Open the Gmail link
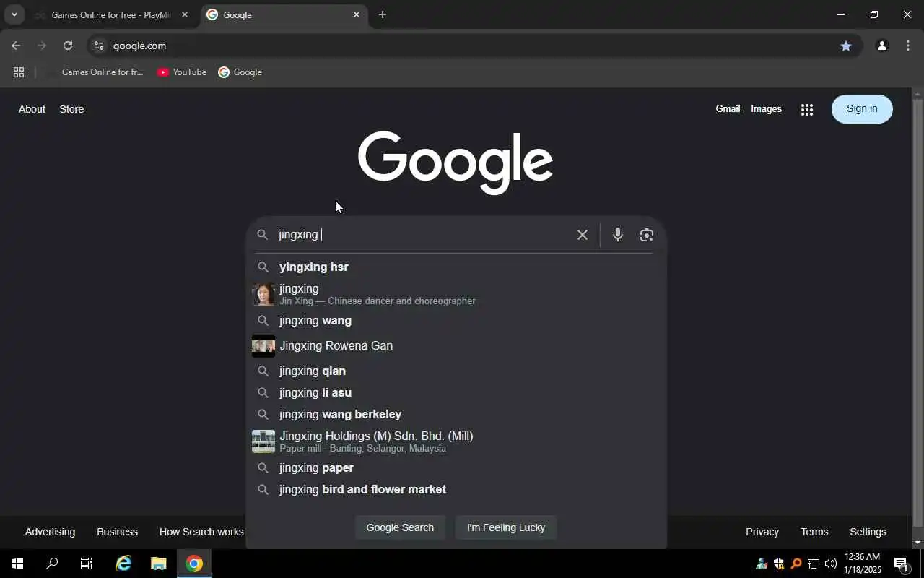The height and width of the screenshot is (578, 924). point(728,109)
